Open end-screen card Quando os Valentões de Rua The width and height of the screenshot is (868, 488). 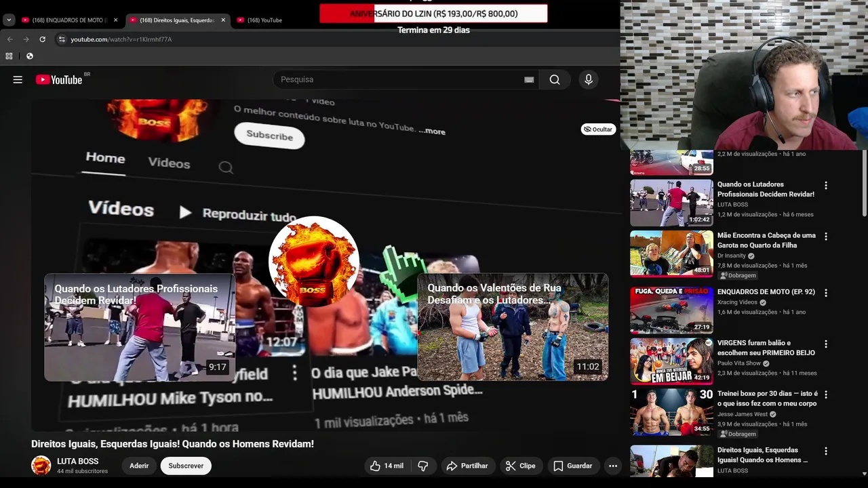[513, 327]
